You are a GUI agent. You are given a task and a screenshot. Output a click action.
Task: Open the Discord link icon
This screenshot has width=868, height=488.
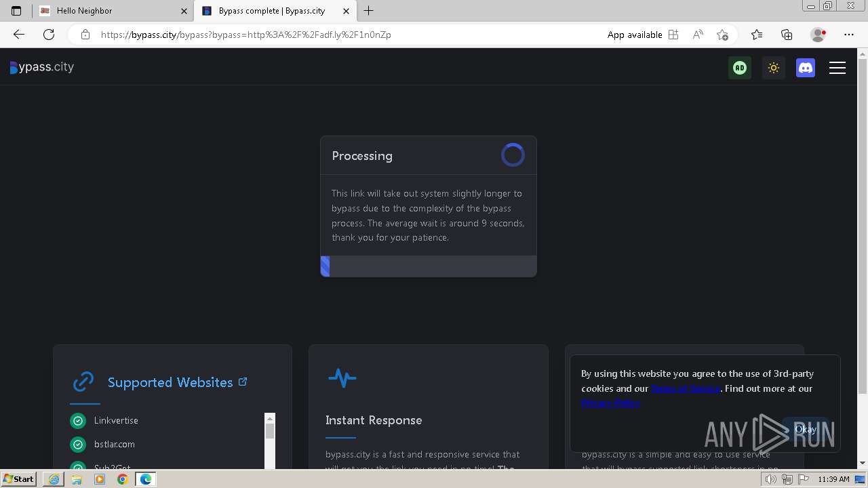pyautogui.click(x=806, y=68)
